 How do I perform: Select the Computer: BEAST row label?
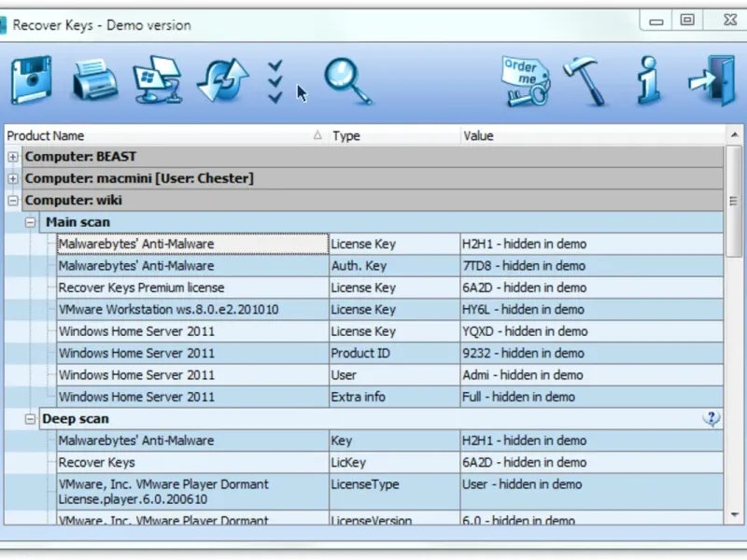(80, 157)
